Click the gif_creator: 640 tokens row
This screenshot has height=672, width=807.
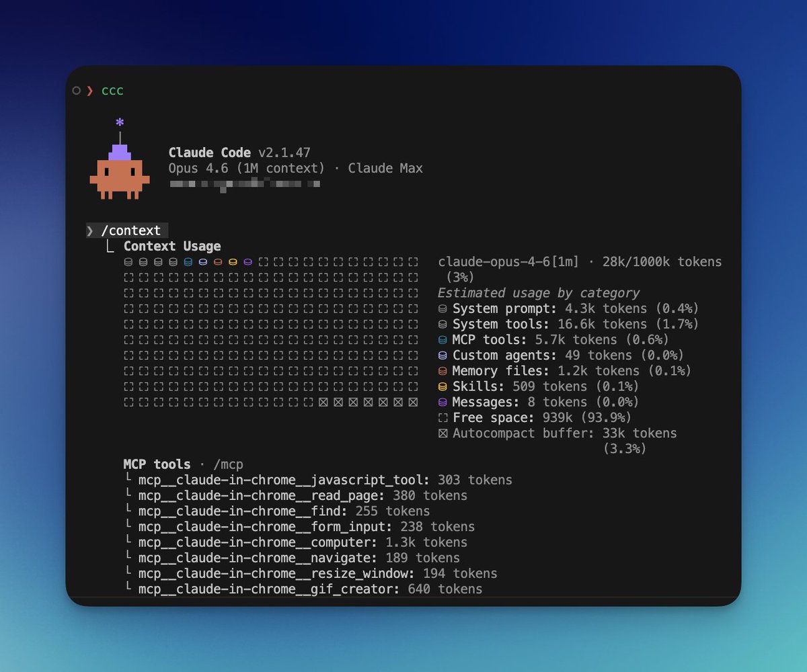click(303, 589)
